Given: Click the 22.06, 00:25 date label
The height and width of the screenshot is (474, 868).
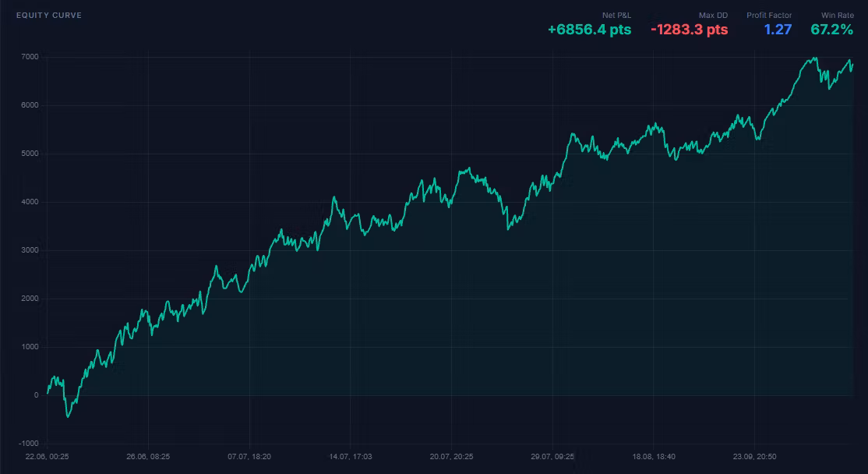Looking at the screenshot, I should click(47, 457).
